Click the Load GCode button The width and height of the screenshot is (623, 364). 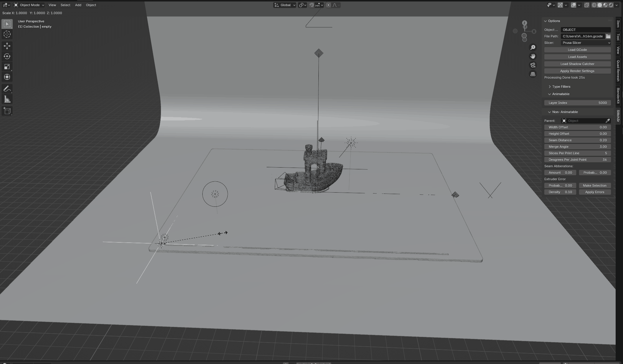click(x=577, y=50)
